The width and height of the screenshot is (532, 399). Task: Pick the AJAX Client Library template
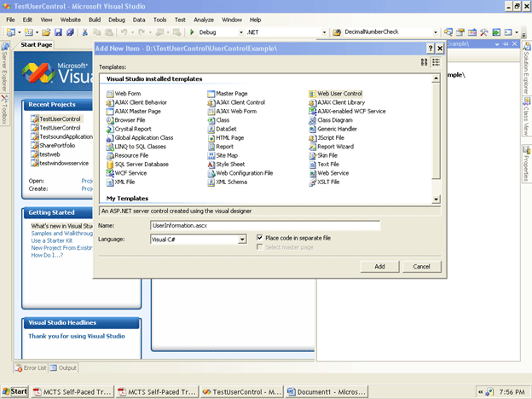coord(337,102)
